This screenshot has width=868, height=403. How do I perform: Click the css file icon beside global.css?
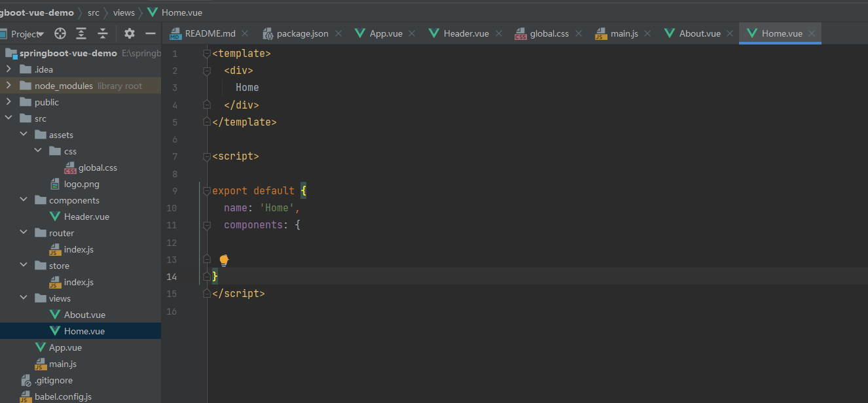point(71,167)
